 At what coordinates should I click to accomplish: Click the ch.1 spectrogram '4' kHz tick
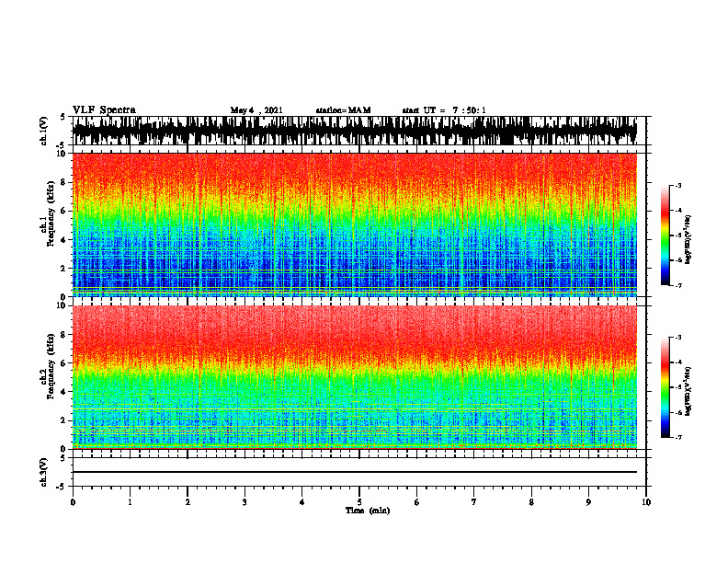click(63, 240)
